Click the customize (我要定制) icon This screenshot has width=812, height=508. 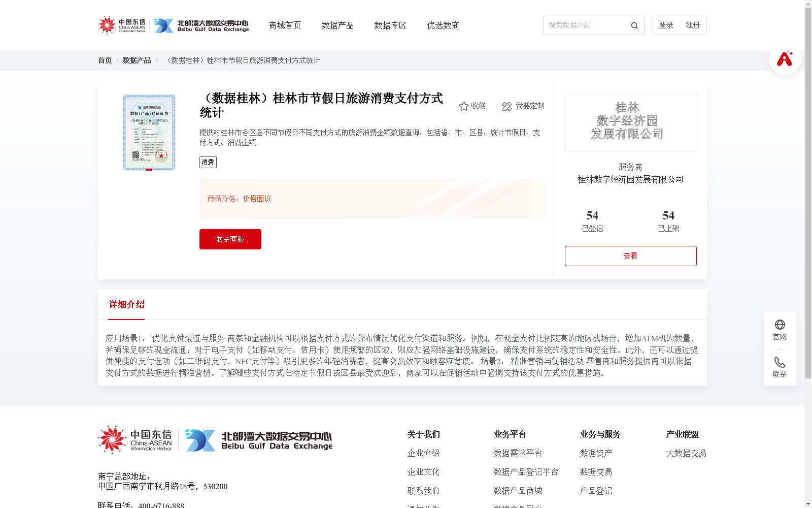click(506, 106)
